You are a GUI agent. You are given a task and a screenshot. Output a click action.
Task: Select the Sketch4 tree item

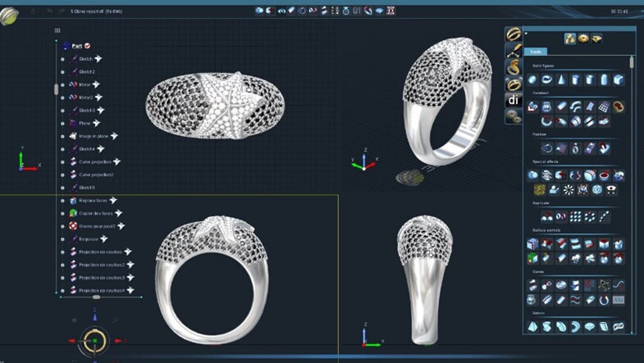[87, 149]
